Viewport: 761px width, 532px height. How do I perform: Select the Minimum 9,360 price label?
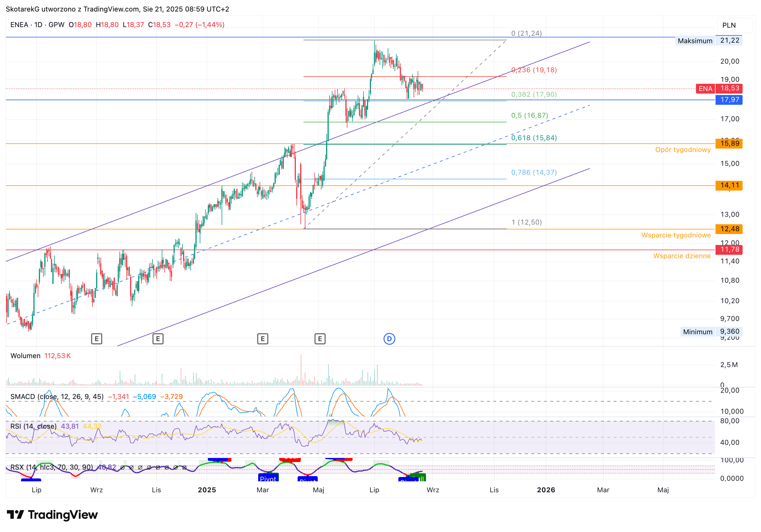click(711, 331)
